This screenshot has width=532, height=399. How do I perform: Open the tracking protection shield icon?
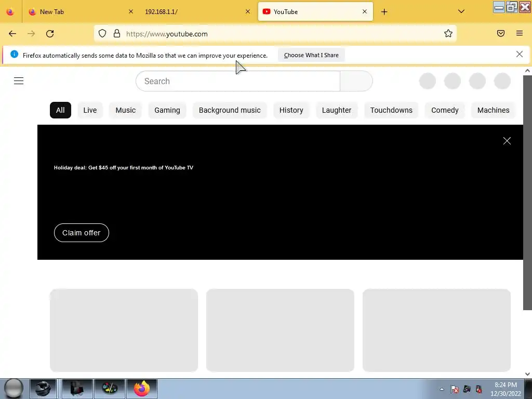point(102,33)
